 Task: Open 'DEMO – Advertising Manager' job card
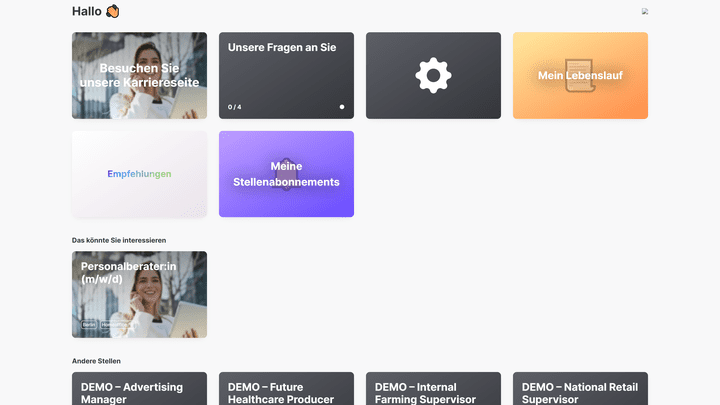(139, 389)
